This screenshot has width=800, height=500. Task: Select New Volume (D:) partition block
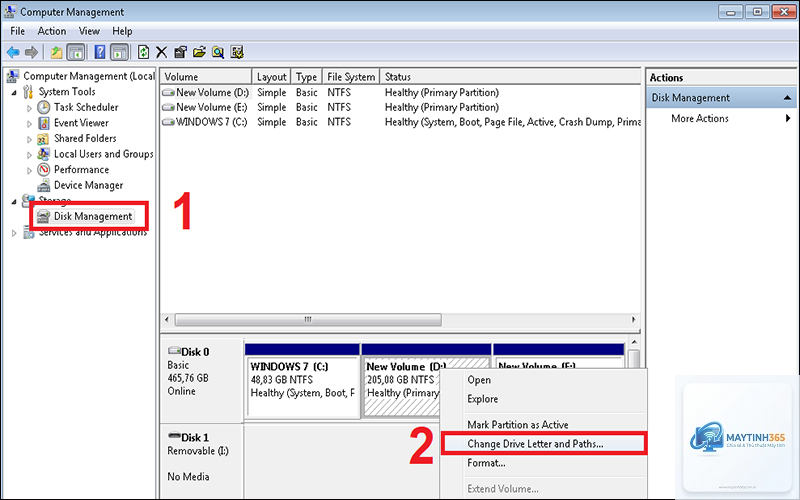pyautogui.click(x=401, y=381)
